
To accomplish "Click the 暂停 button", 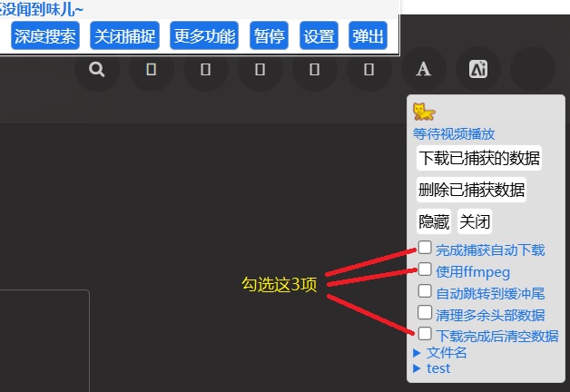I will tap(269, 35).
